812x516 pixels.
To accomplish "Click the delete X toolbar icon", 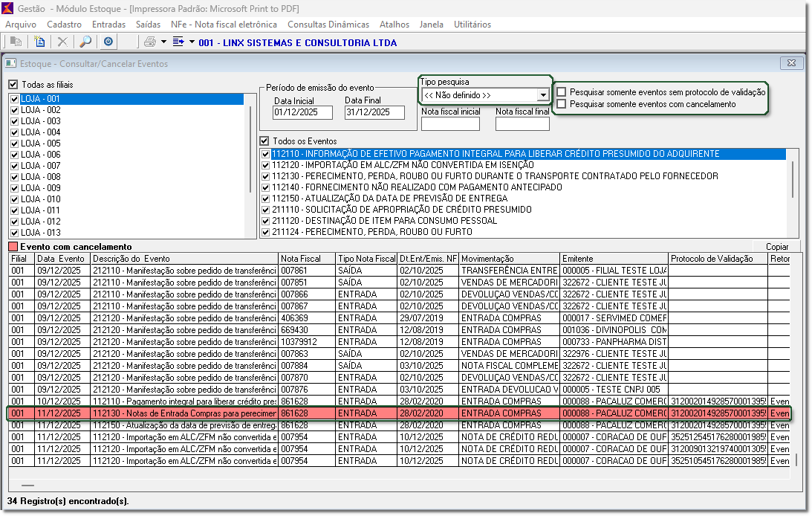I will click(x=62, y=42).
